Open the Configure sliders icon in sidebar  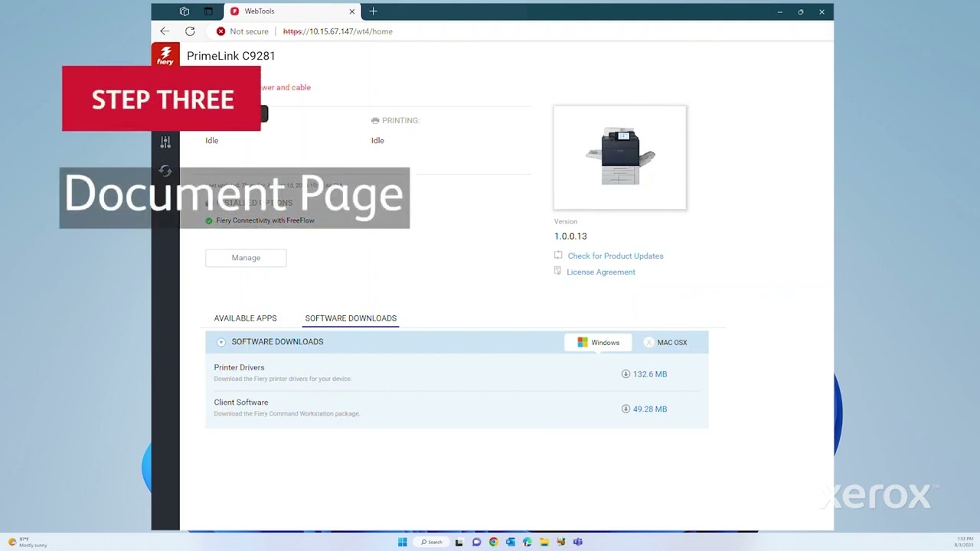tap(165, 142)
